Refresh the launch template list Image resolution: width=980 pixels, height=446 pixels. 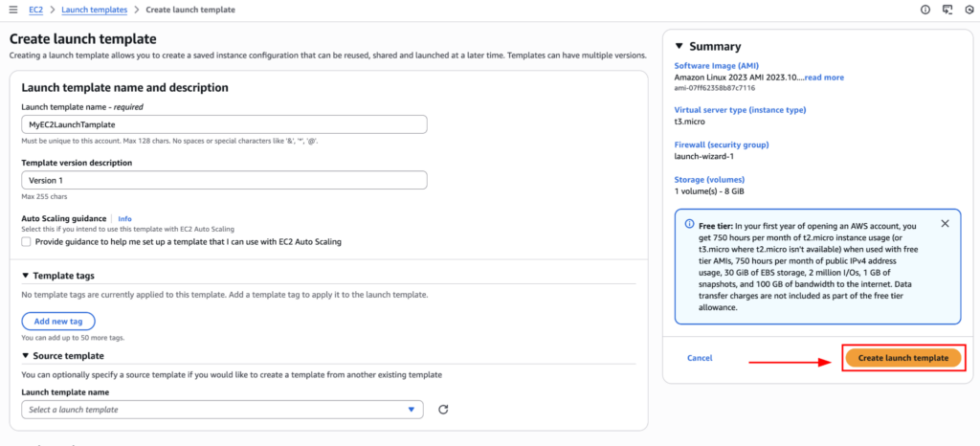click(x=443, y=410)
